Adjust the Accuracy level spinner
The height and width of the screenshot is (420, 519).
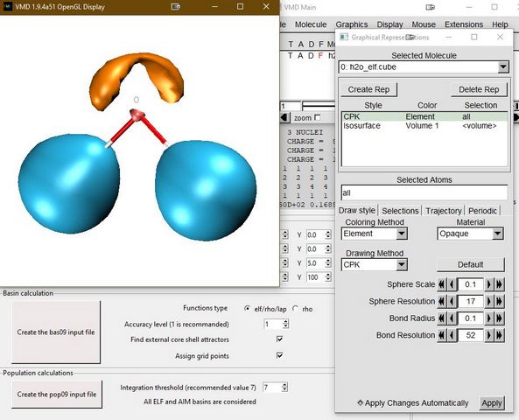point(285,324)
